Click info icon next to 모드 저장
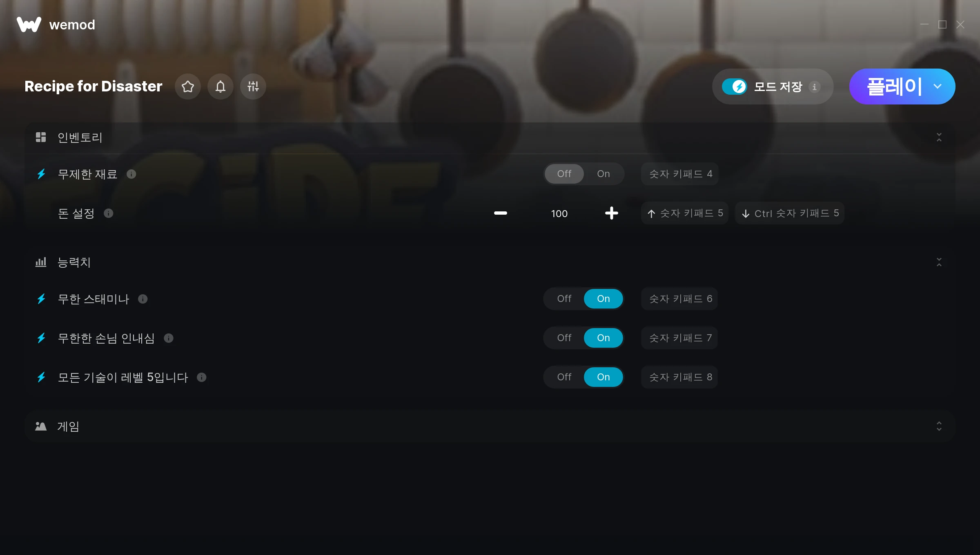This screenshot has width=980, height=555. [x=815, y=87]
